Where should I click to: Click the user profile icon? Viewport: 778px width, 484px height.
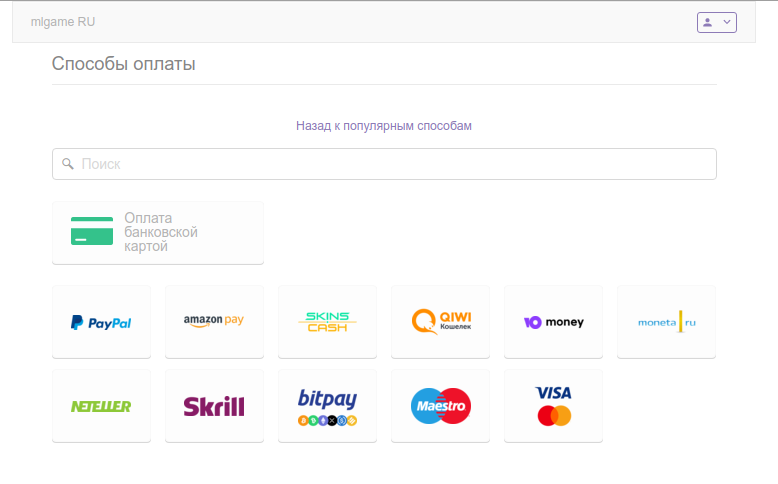pos(708,22)
